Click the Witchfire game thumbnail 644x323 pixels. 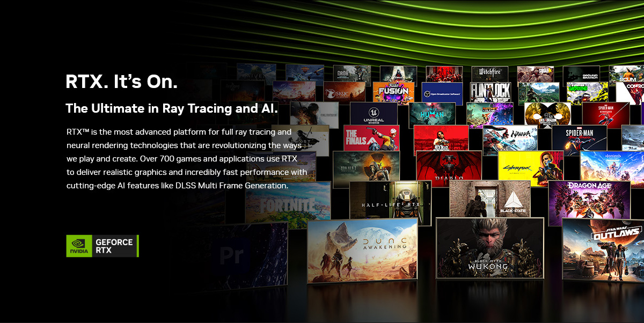tap(489, 74)
